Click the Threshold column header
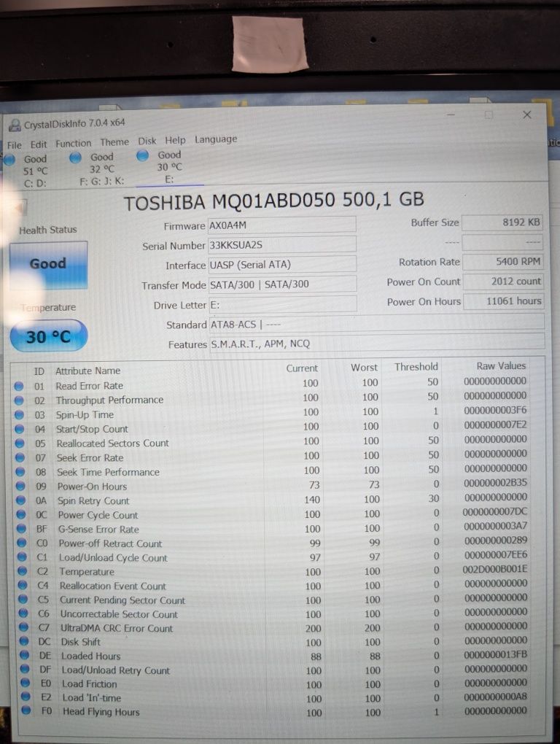Viewport: 560px width, 744px height. [x=416, y=367]
